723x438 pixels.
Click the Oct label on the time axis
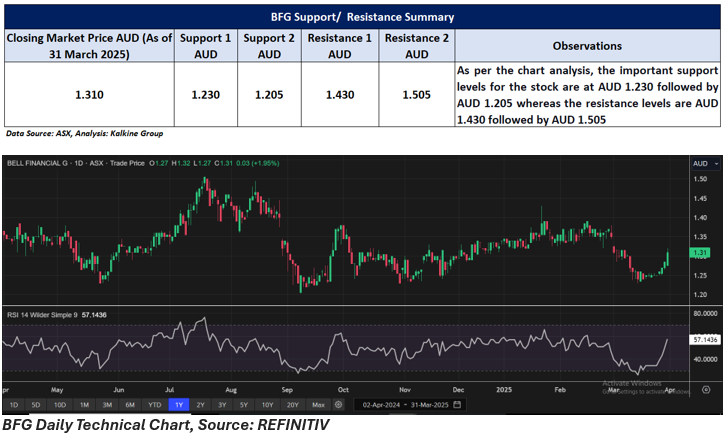(x=343, y=390)
